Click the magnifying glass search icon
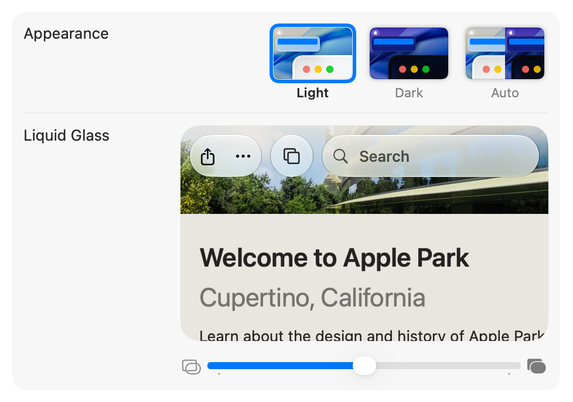Screen dimensions: 573x402 340,156
